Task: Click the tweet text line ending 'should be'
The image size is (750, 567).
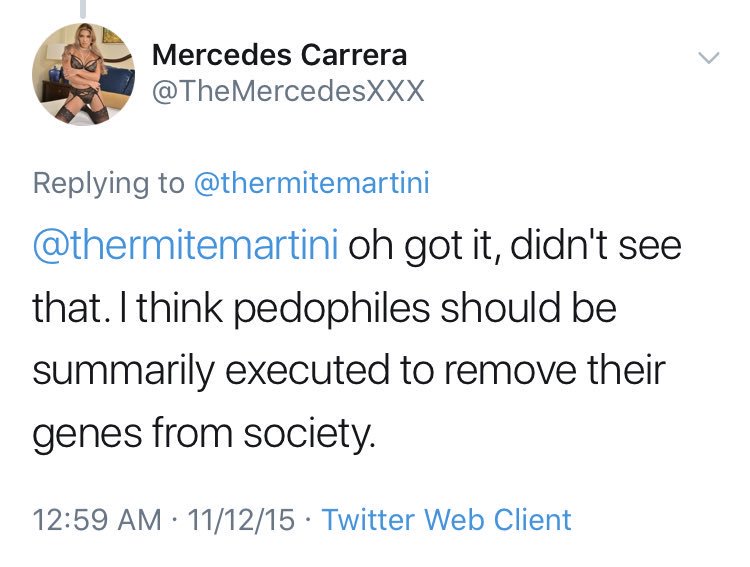Action: pos(324,308)
